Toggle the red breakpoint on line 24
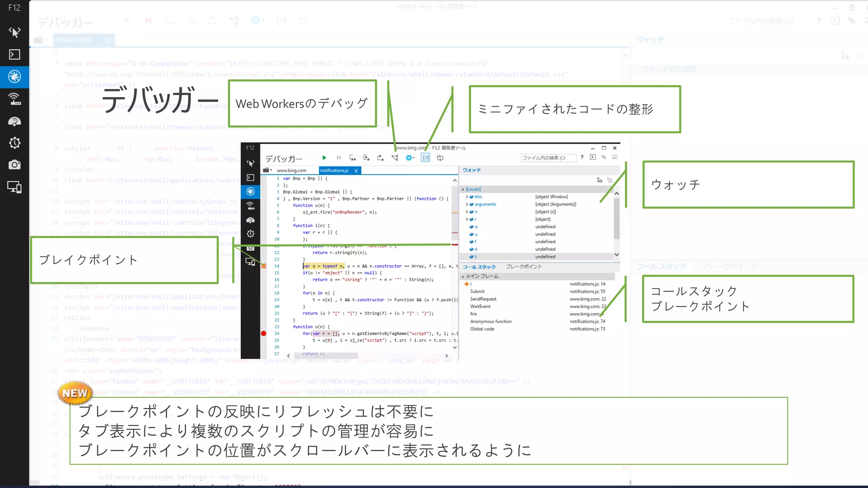868x488 pixels. pyautogui.click(x=264, y=333)
